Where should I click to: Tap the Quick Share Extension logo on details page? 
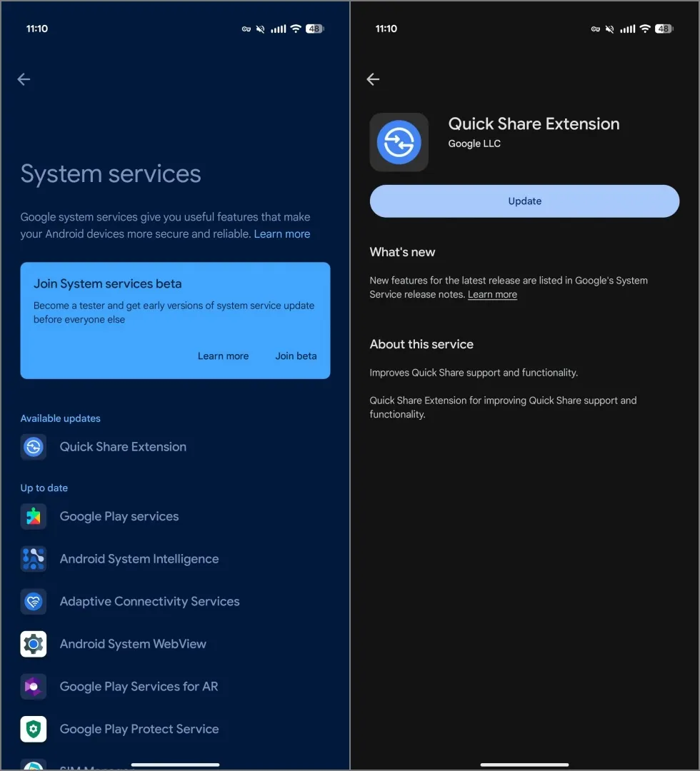(399, 141)
